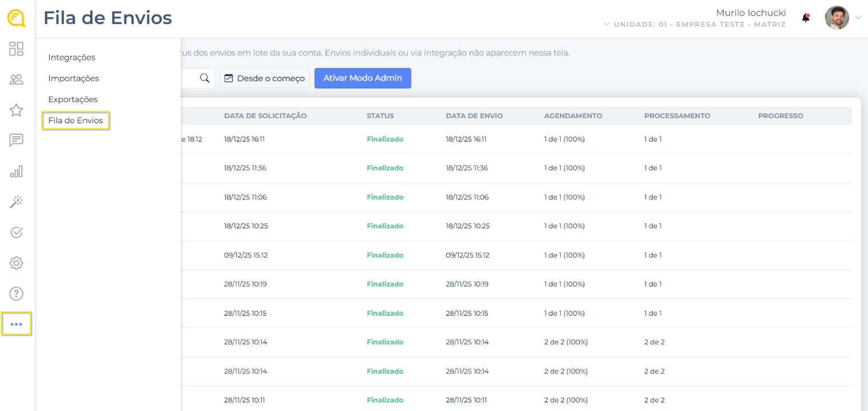Click the star favorites sidebar icon
Viewport: 868px width, 411px height.
click(x=17, y=110)
